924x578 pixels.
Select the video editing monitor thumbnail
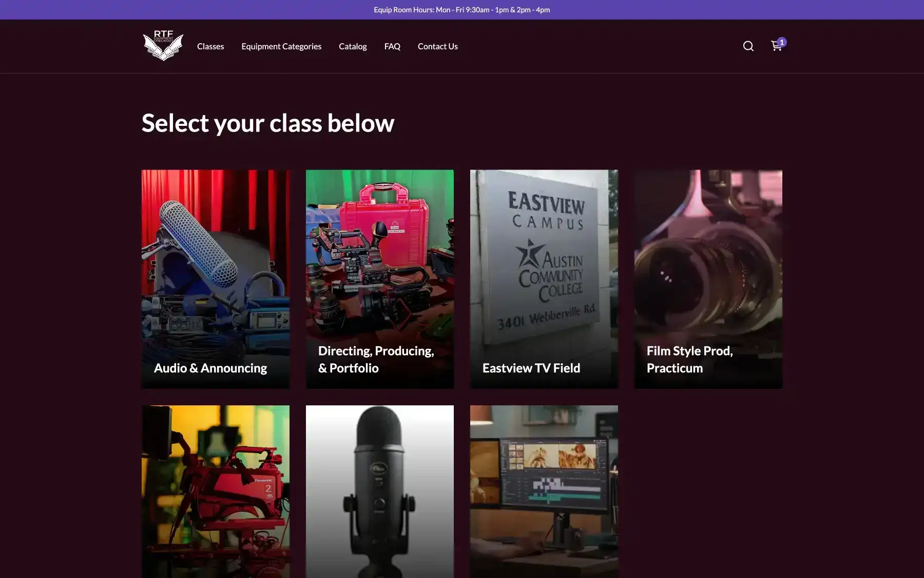pyautogui.click(x=544, y=491)
